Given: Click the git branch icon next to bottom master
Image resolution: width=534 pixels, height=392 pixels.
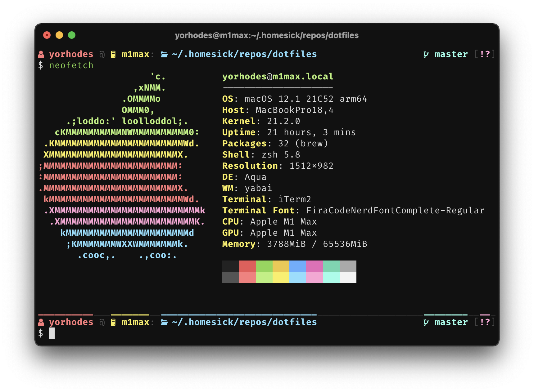Looking at the screenshot, I should [426, 323].
